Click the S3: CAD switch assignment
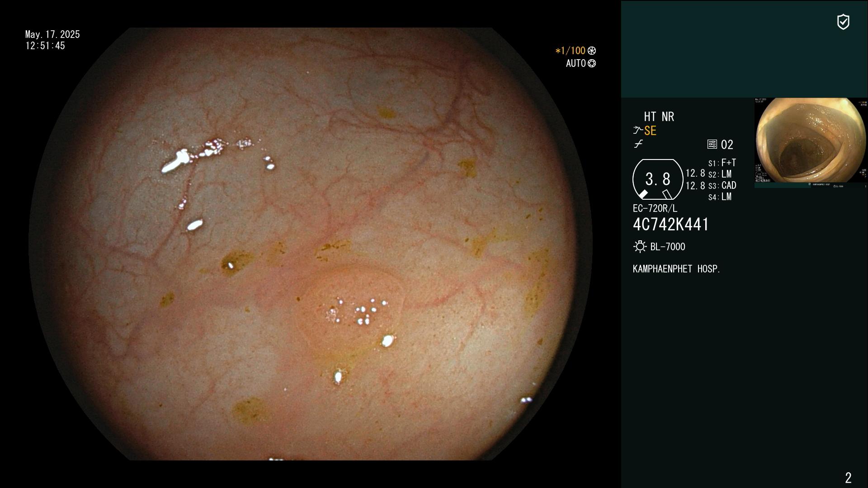Image resolution: width=868 pixels, height=488 pixels. tap(722, 185)
